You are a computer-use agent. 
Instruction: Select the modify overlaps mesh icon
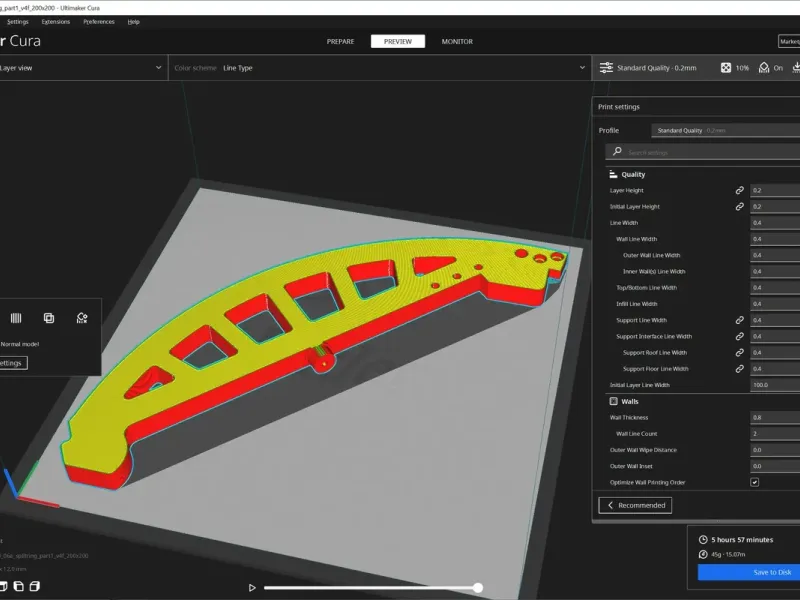pyautogui.click(x=49, y=318)
